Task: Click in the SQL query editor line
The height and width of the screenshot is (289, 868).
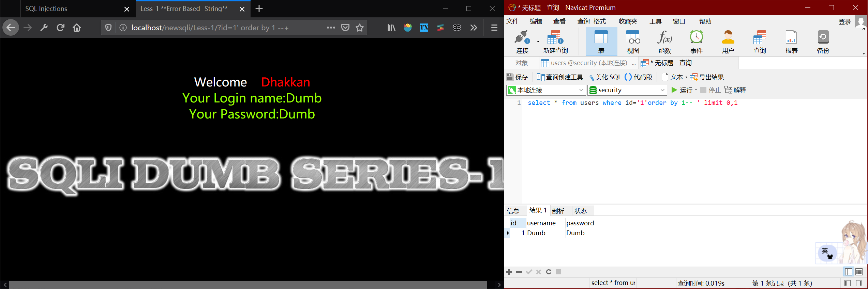Action: tap(632, 103)
